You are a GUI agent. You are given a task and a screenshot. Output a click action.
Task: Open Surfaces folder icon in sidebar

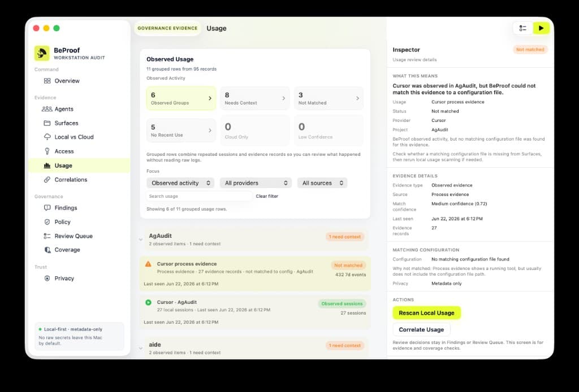tap(47, 123)
